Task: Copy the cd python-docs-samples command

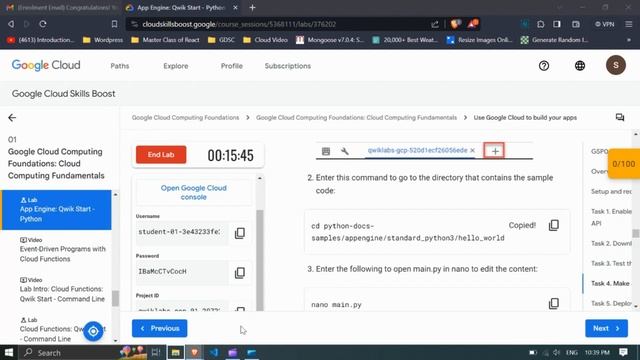Action: tap(553, 225)
